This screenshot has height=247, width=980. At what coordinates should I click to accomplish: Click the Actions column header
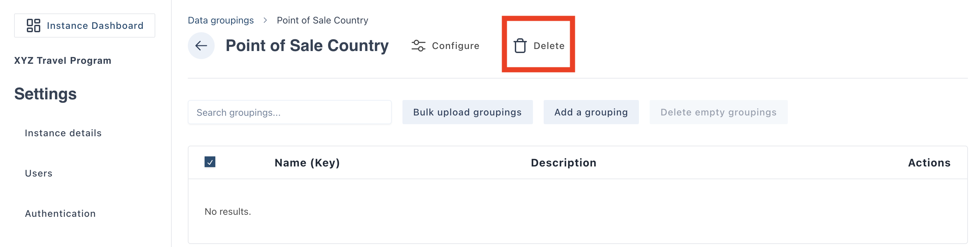click(929, 162)
